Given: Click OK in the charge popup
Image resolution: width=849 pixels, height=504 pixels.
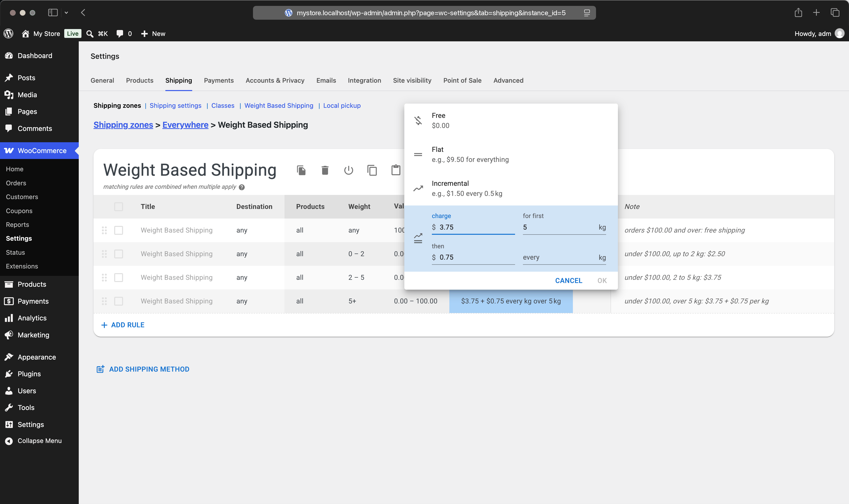Looking at the screenshot, I should coord(602,281).
